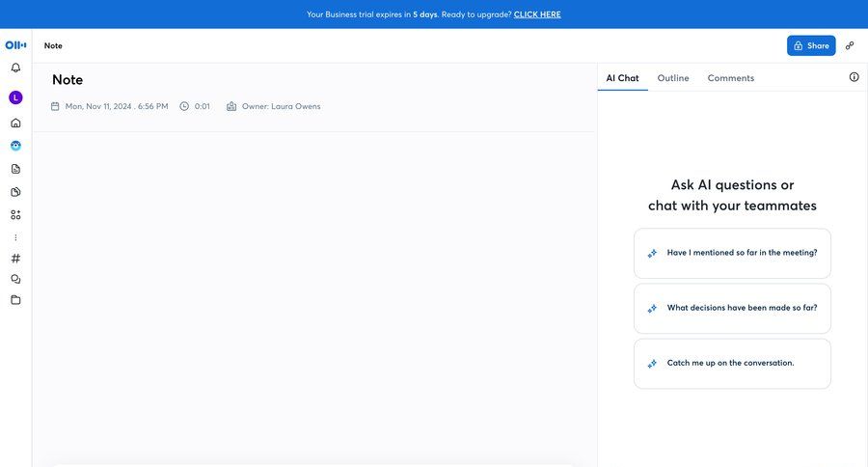
Task: Click the 'Note' breadcrumb in header
Action: [x=53, y=46]
